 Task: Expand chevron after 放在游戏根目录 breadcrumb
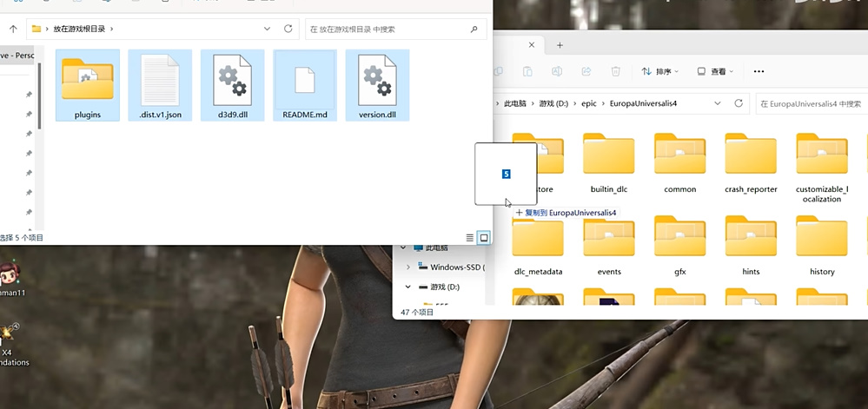tap(112, 29)
